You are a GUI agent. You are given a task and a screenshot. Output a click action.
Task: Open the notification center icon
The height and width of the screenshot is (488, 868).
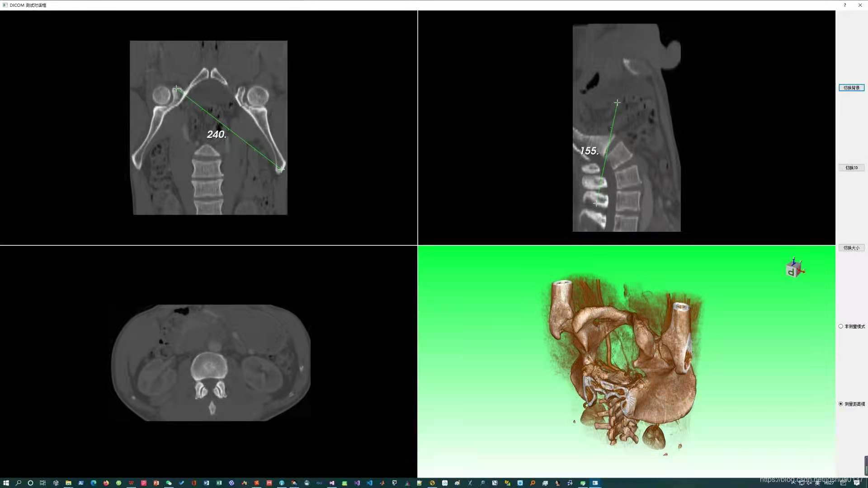[856, 483]
